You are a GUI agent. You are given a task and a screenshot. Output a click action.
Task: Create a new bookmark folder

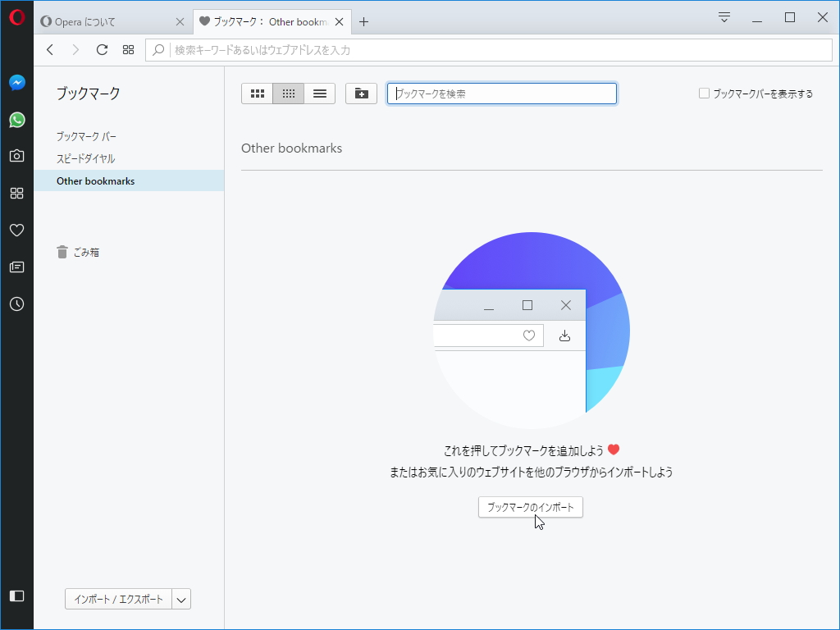361,93
